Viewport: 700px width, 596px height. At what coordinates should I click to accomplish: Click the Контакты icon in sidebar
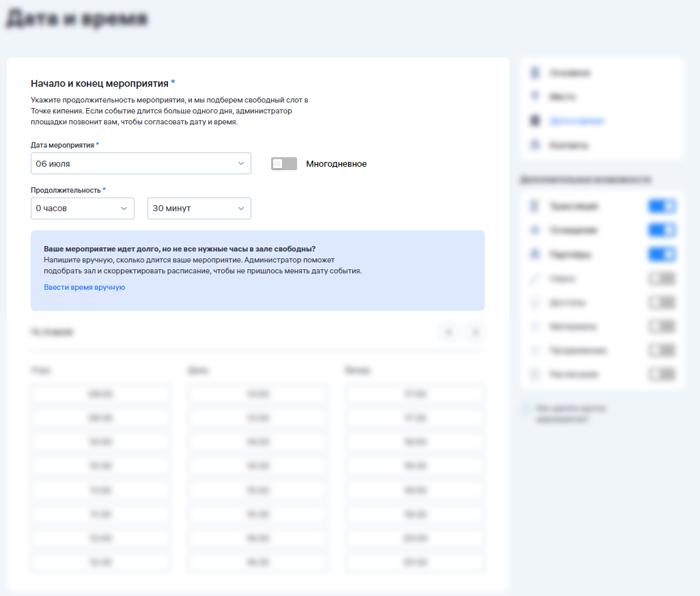535,145
